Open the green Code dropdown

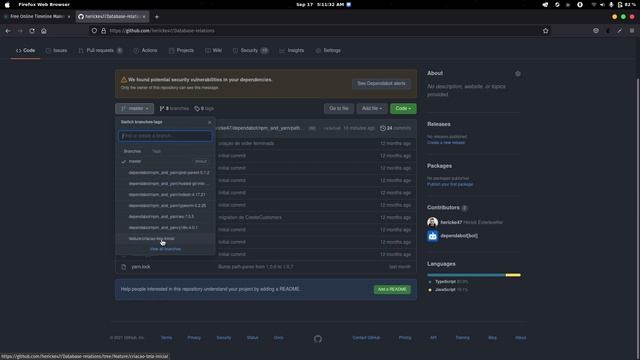point(403,109)
